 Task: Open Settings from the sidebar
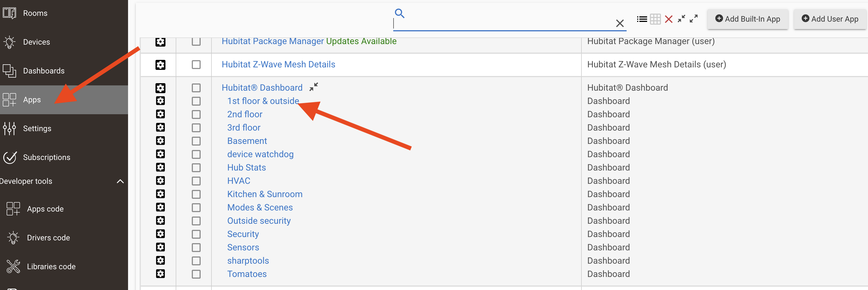[64, 128]
